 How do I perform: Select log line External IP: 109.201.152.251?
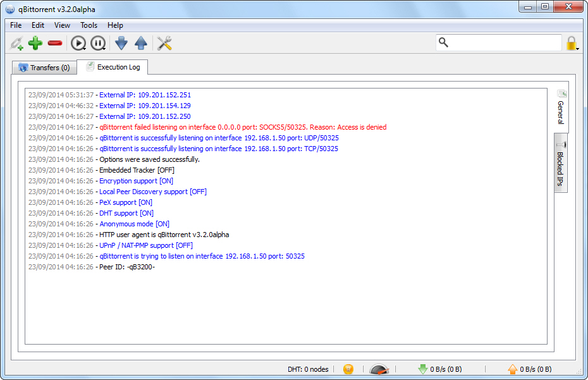tap(109, 95)
